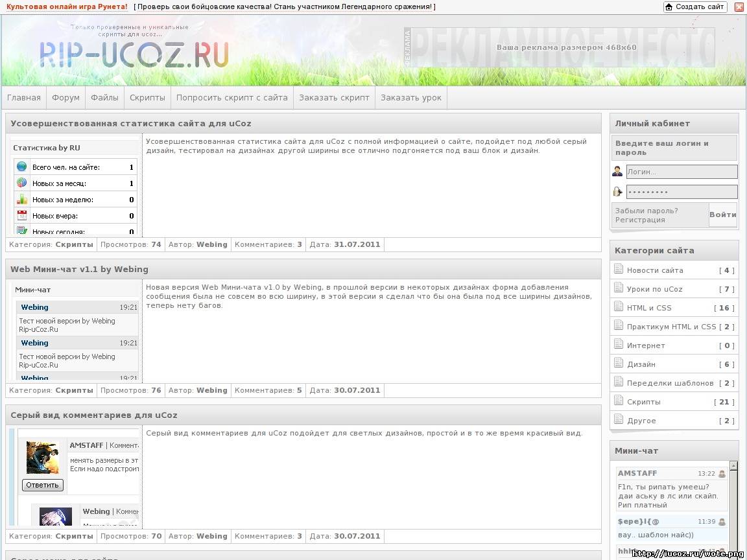Click category Скрипты under the 31.07.2011 post
The height and width of the screenshot is (560, 747).
click(75, 244)
